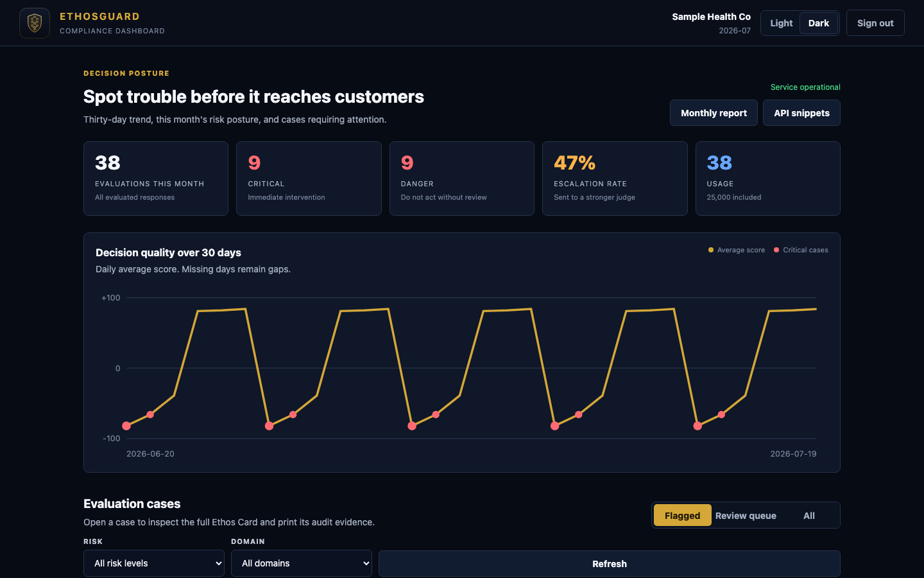Click the Average score legend dot
Screen dimensions: 924x578
(711, 250)
